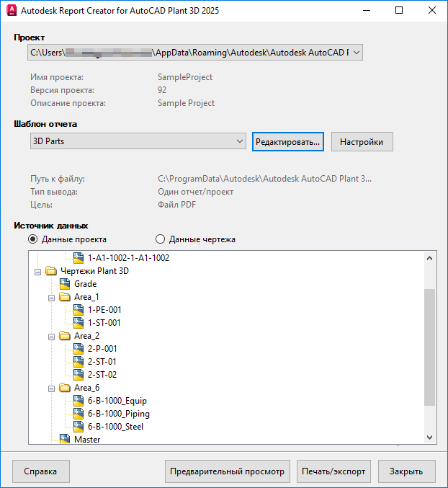448x488 pixels.
Task: Open the project path dropdown
Action: point(357,53)
